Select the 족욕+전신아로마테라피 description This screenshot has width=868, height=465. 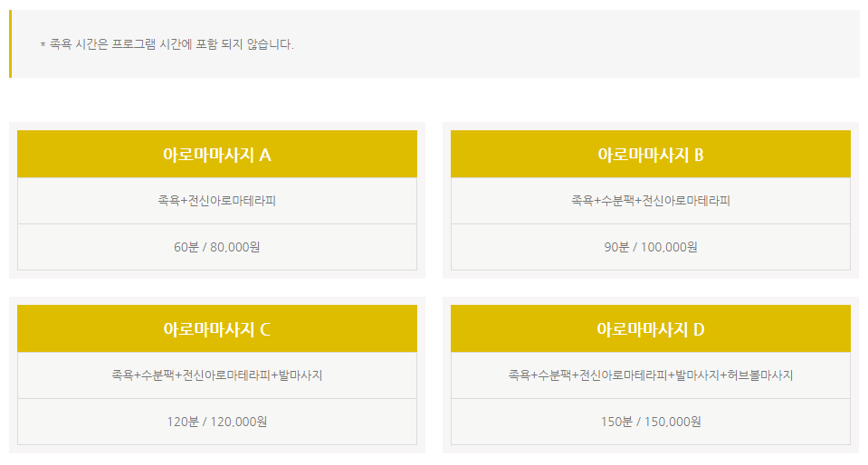217,201
